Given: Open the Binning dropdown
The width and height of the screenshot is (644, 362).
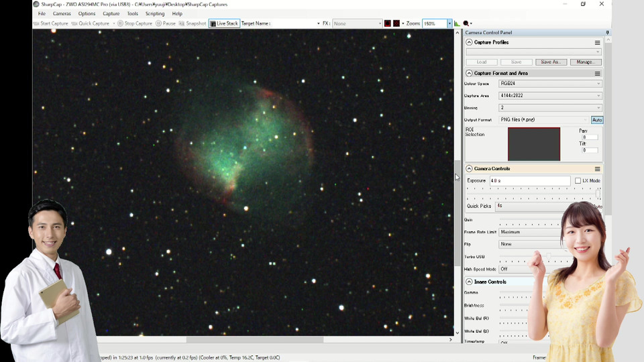Looking at the screenshot, I should point(550,108).
